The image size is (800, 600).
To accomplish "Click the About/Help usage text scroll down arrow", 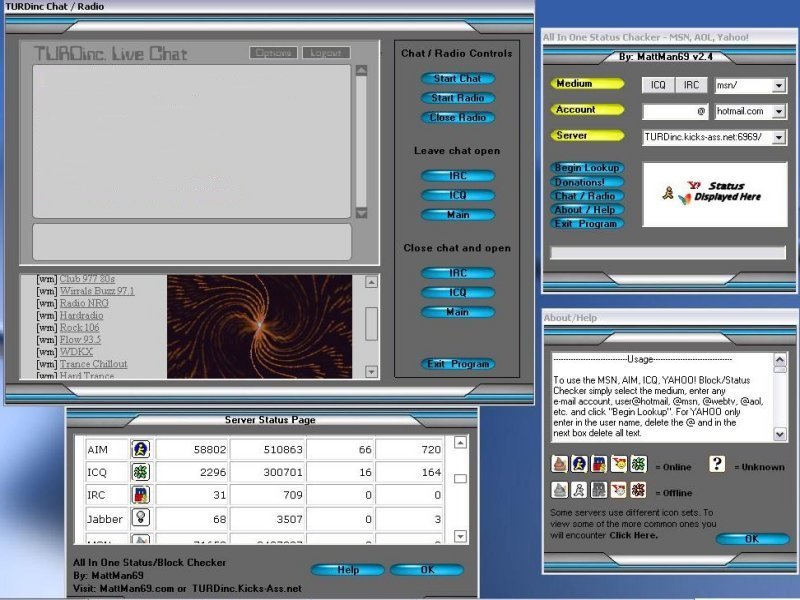I will [x=780, y=434].
